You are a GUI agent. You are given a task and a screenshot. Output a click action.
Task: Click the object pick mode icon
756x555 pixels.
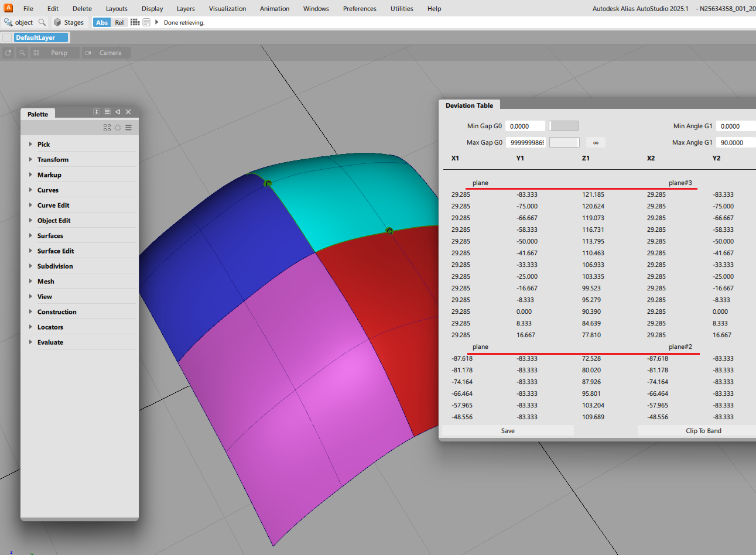tap(8, 22)
